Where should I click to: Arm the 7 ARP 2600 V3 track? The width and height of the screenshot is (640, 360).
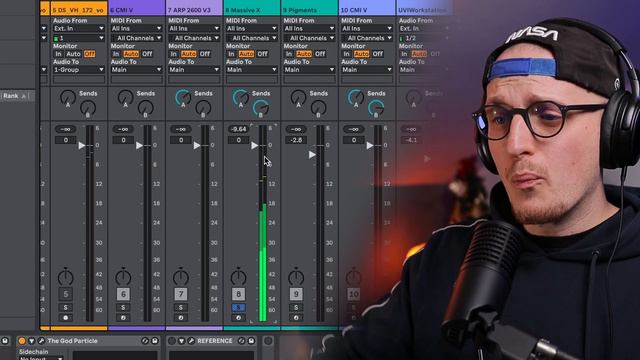click(x=181, y=317)
